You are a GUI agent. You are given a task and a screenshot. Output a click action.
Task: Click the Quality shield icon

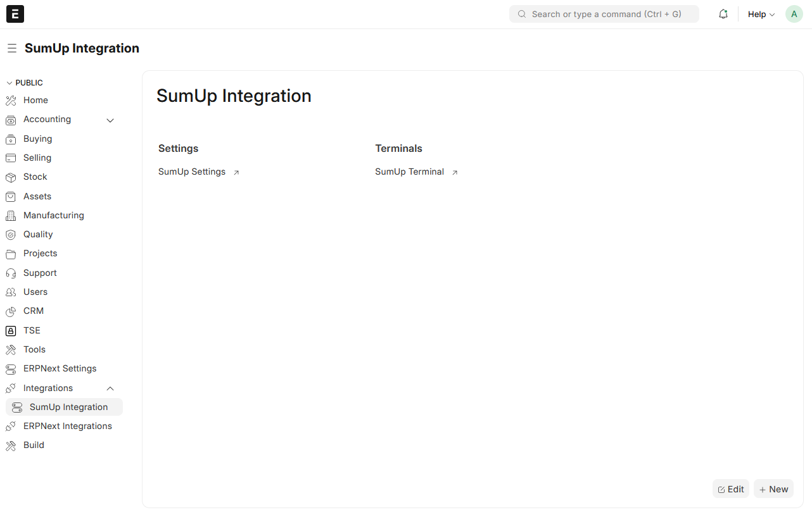pyautogui.click(x=11, y=235)
